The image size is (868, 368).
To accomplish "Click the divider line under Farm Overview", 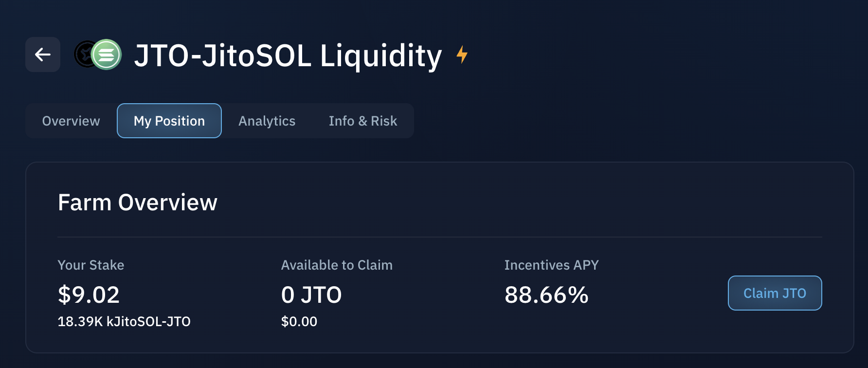I will coord(440,237).
